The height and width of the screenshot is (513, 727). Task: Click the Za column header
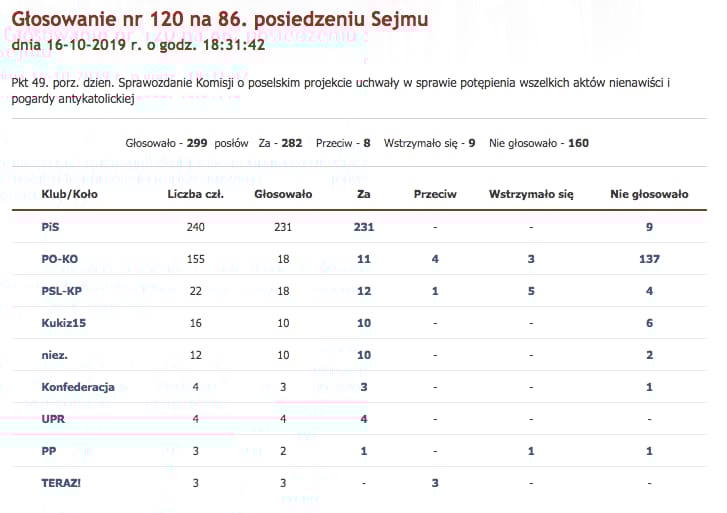[364, 194]
